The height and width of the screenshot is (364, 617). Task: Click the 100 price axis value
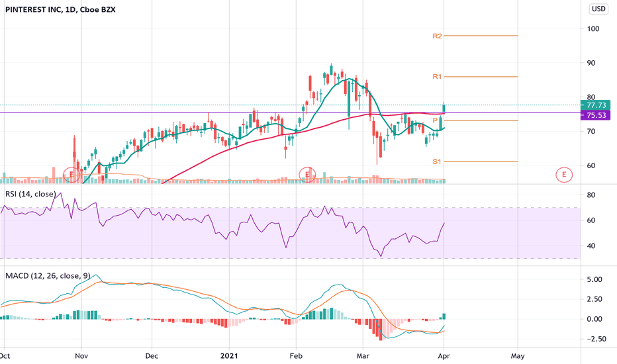tap(593, 28)
